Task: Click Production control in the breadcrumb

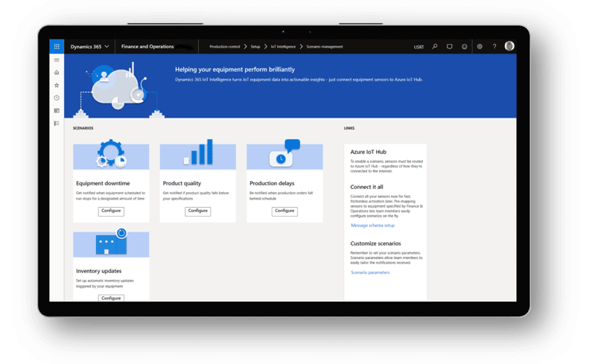Action: (x=224, y=47)
